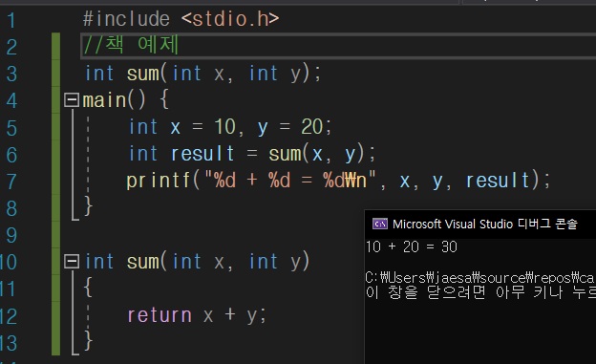Click the value 10 in the x assignment
Viewport: 596px width, 364px height.
pos(224,127)
